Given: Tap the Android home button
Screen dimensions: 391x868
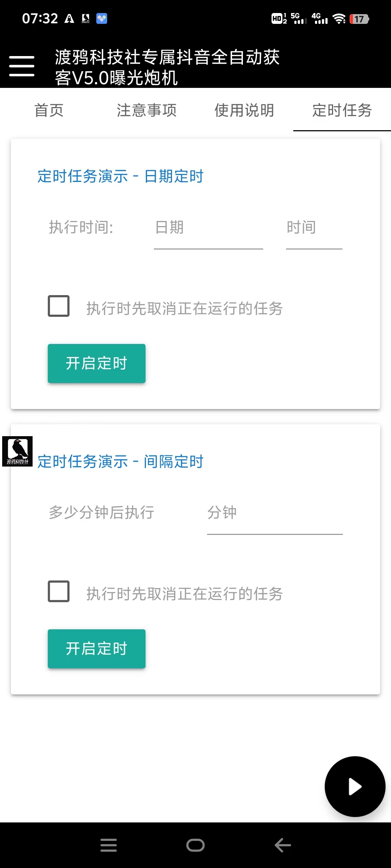Looking at the screenshot, I should [x=195, y=845].
